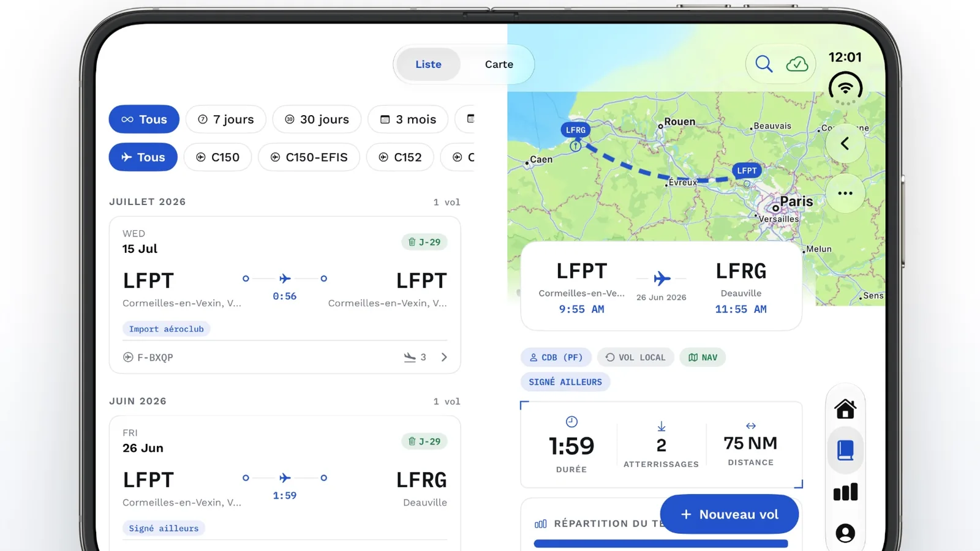Image resolution: width=980 pixels, height=551 pixels.
Task: Tap the distance arrows icon above 75 NM
Action: point(751,425)
